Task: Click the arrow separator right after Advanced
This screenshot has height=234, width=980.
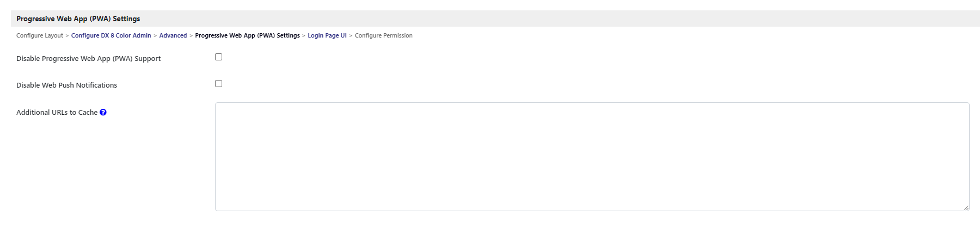Action: pyautogui.click(x=191, y=36)
